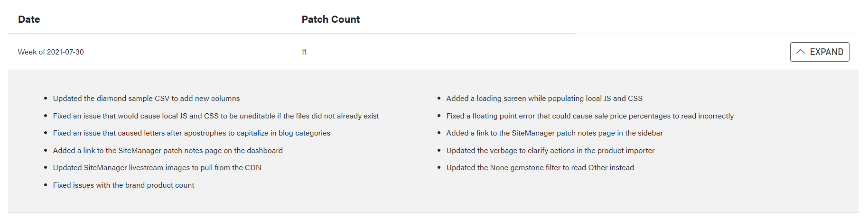Image resolution: width=868 pixels, height=218 pixels.
Task: Select the note about uneditable local JS and CSS
Action: coord(216,116)
